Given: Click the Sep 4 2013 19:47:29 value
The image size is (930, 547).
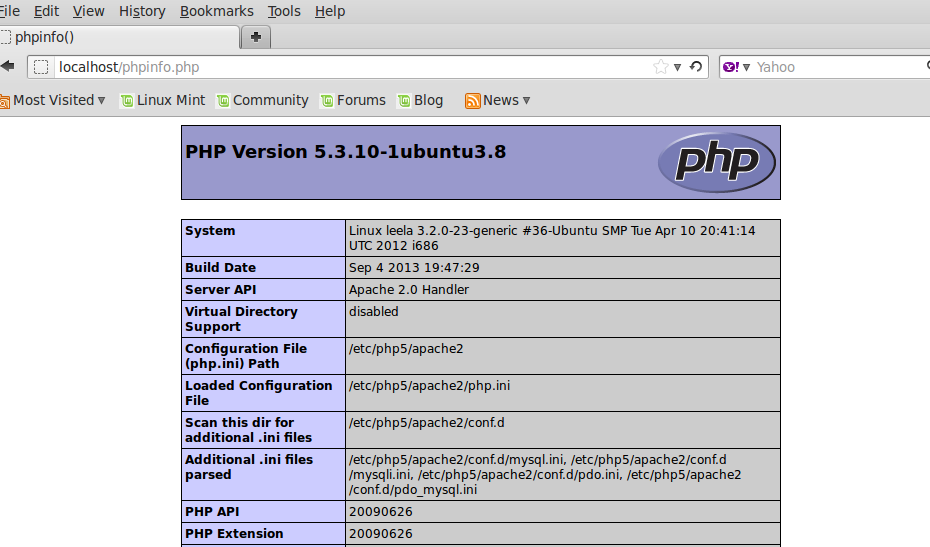Looking at the screenshot, I should tap(414, 268).
